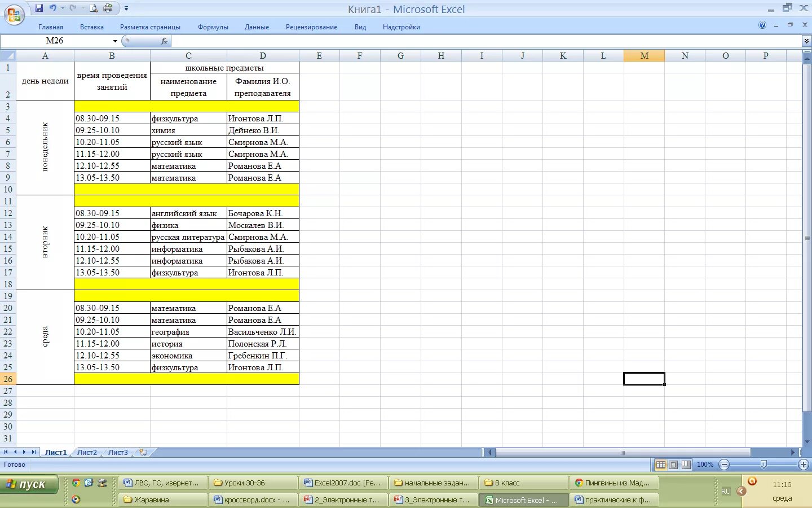Viewport: 812px width, 508px height.
Task: Go to first sheet navigation arrow
Action: tap(6, 452)
